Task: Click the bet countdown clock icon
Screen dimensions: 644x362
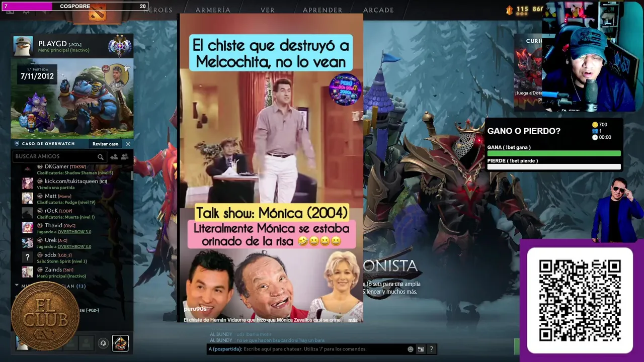Action: pos(595,137)
